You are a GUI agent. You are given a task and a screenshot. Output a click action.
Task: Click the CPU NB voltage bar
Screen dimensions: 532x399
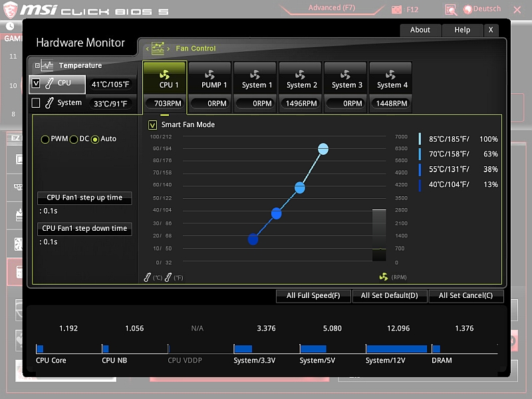point(106,348)
